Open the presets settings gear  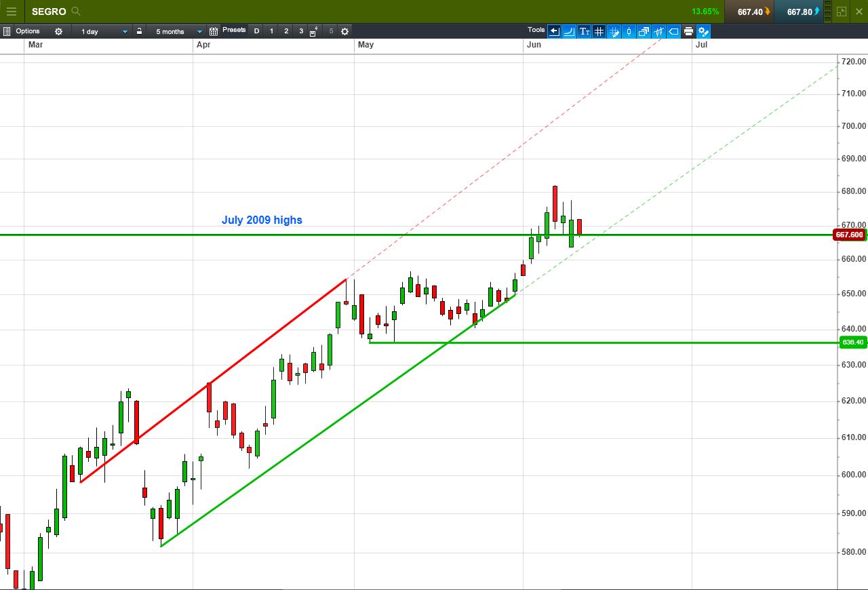point(344,31)
